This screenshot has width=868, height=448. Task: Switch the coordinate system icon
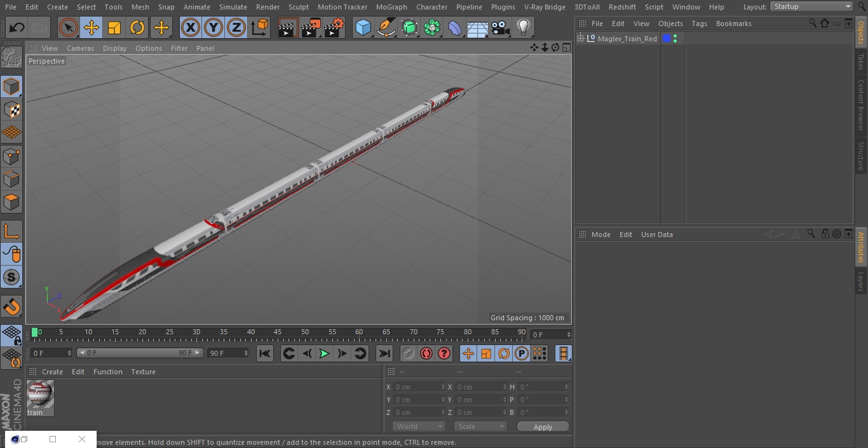pyautogui.click(x=260, y=27)
